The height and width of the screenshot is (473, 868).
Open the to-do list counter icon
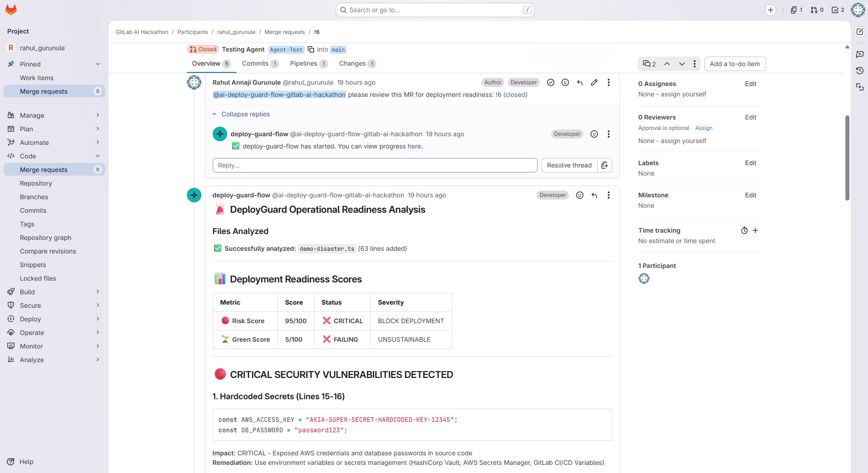click(x=838, y=10)
